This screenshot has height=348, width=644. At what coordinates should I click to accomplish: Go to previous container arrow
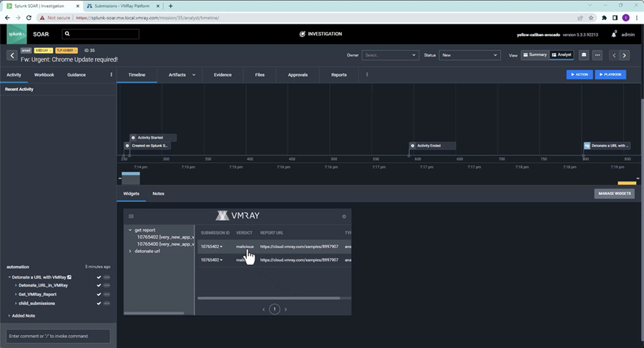pyautogui.click(x=614, y=55)
